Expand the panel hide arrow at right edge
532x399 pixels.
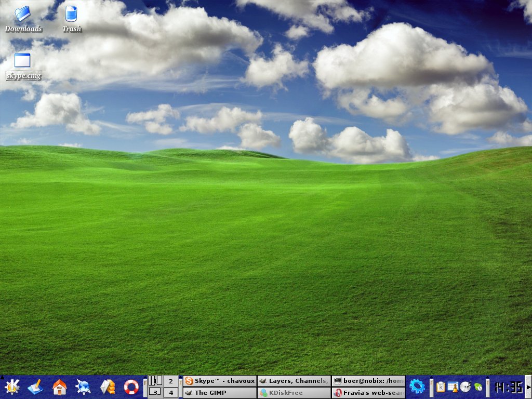[529, 387]
